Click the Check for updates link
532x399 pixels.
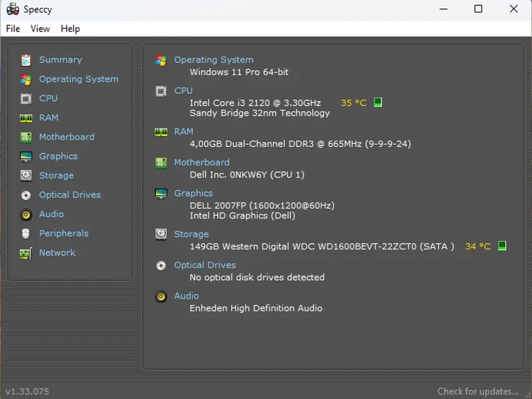point(478,391)
